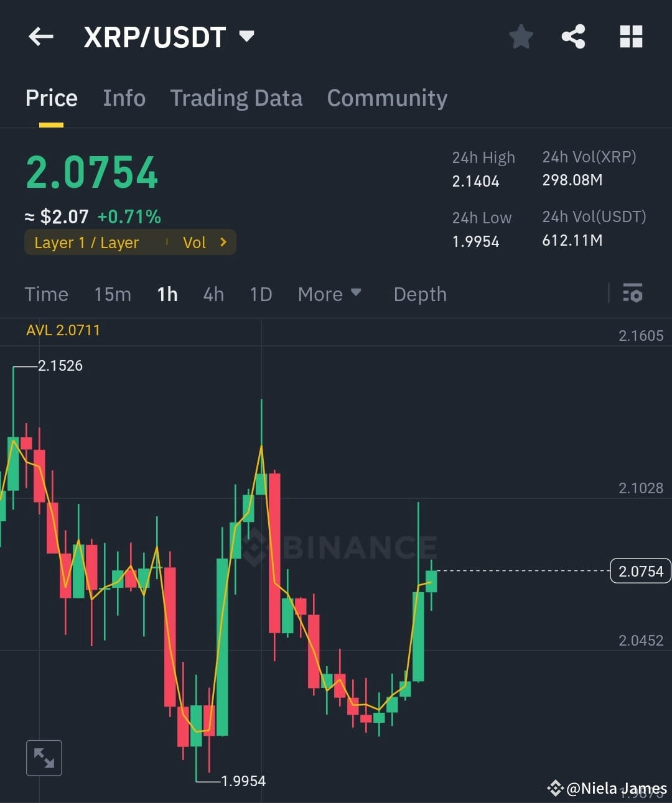Open the Time chart mode

46,294
